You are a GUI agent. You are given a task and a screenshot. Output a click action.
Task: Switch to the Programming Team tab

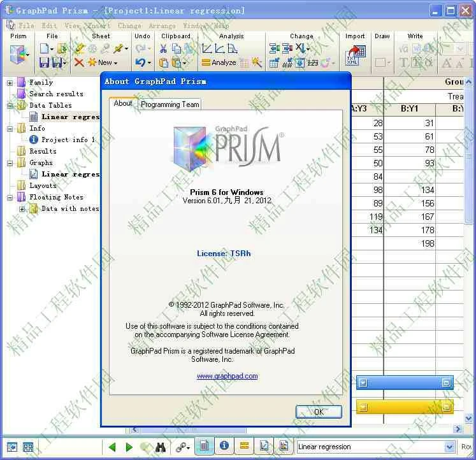(169, 104)
